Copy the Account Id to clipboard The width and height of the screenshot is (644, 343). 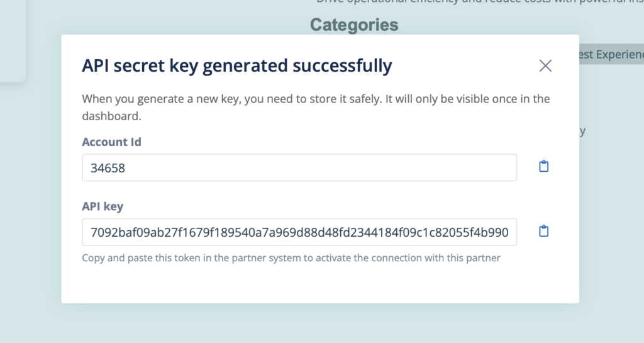pyautogui.click(x=543, y=166)
